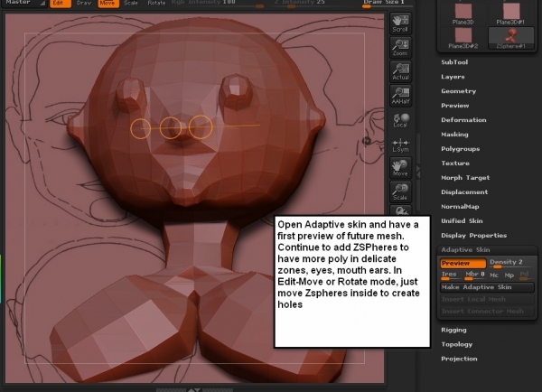The image size is (542, 392).
Task: Switch to Rotate mode in top bar
Action: point(156,3)
